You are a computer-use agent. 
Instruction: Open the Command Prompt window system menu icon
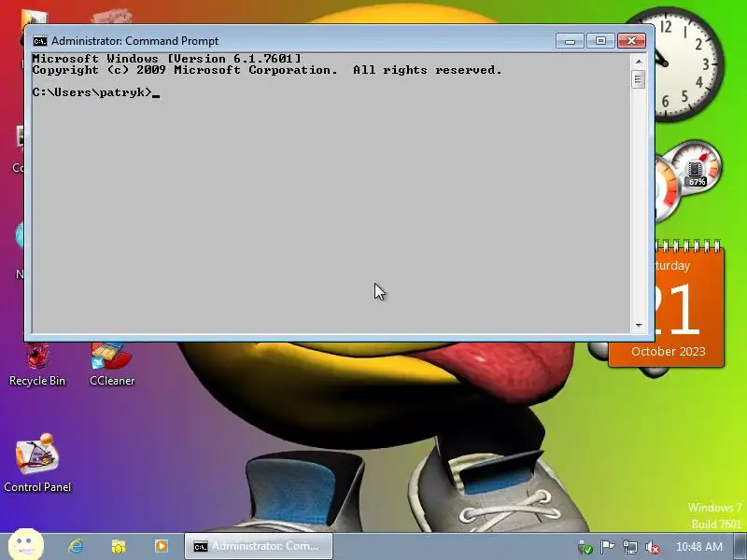[x=40, y=41]
